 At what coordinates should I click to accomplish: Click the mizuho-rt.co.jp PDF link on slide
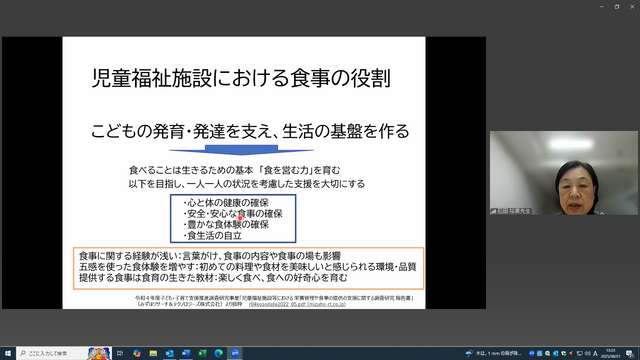click(x=297, y=304)
